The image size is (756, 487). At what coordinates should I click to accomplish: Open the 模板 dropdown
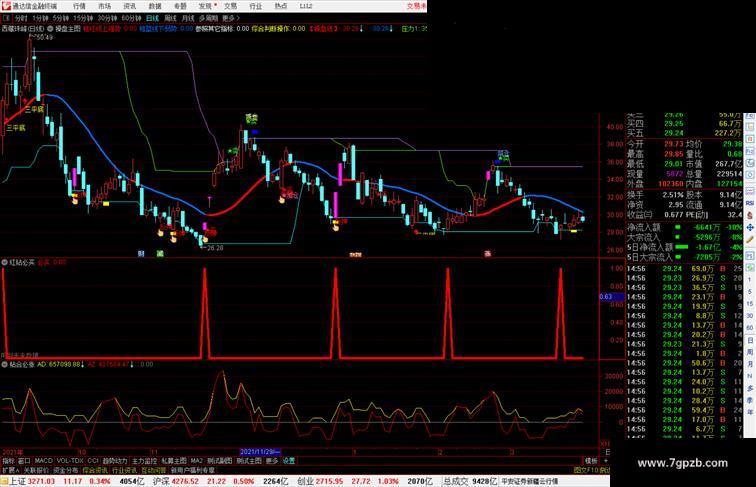591,461
